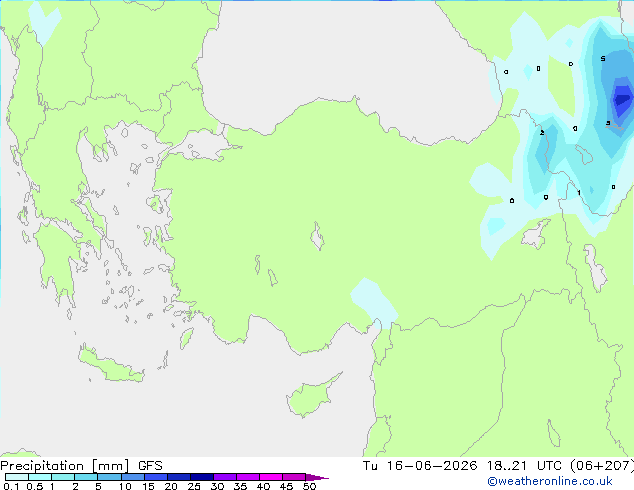This screenshot has width=634, height=490.
Task: Click the legend value label "35"
Action: 240,486
